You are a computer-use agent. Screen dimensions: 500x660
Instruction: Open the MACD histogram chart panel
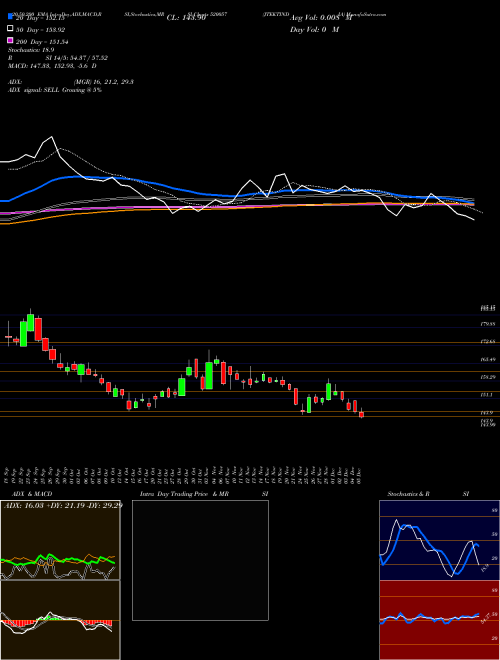click(60, 620)
